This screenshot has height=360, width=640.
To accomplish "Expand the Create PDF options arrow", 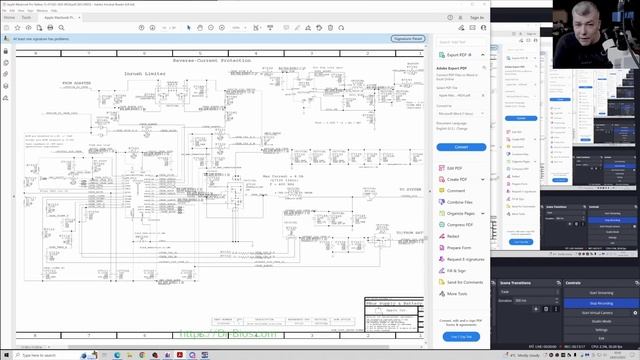I will coord(483,180).
